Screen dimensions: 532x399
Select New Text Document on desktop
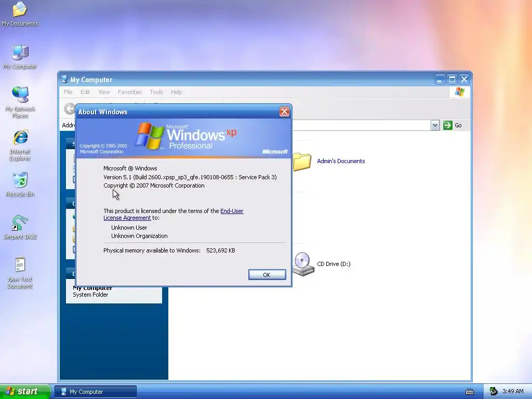(20, 273)
